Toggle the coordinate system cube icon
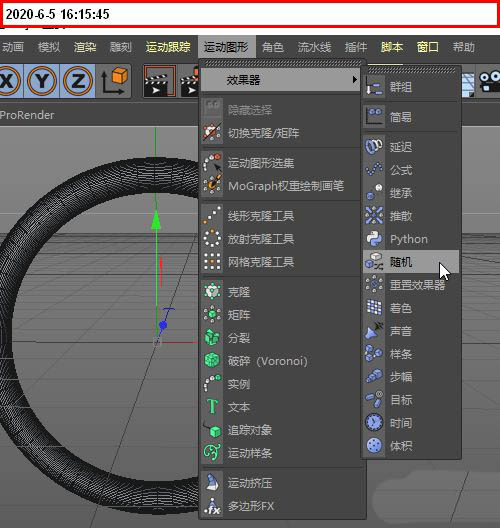 coord(114,81)
